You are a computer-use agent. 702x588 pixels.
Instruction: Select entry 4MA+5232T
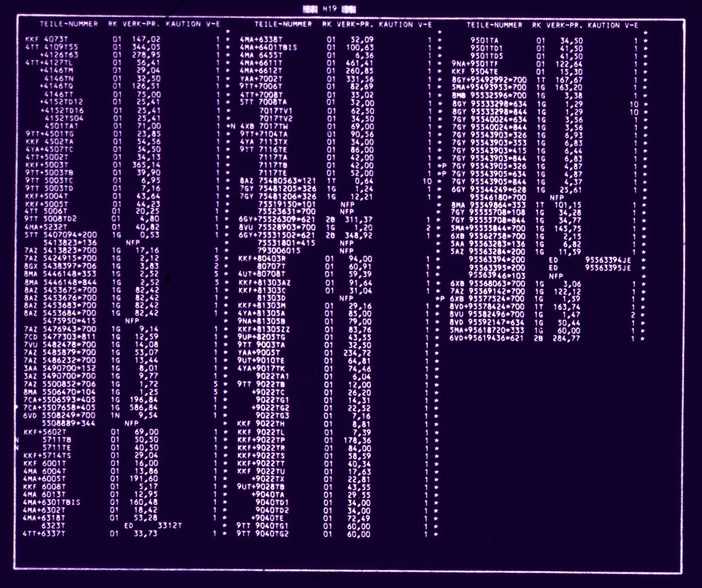click(46, 227)
